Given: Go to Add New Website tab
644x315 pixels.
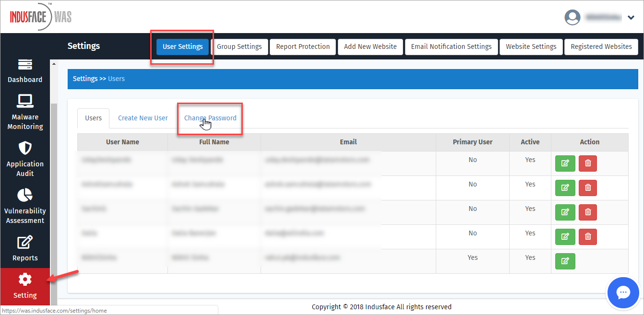Looking at the screenshot, I should 370,47.
